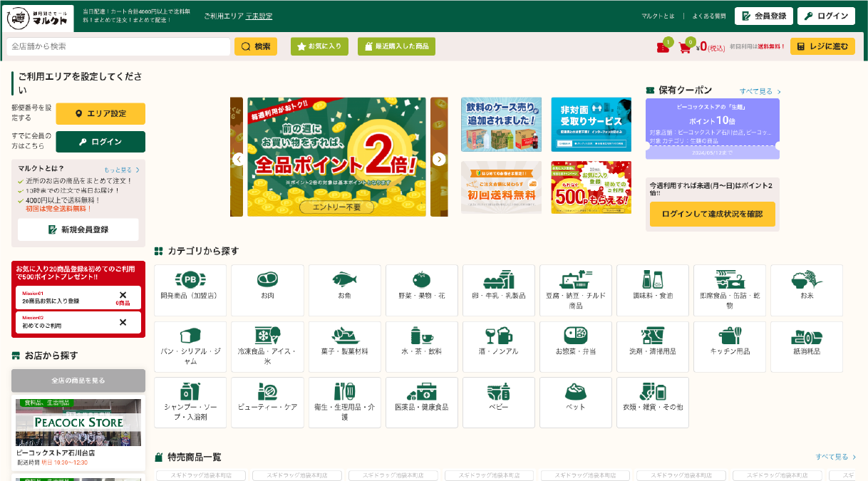Screen dimensions: 868x481
Task: Click the red coupon ticket icon
Action: (x=663, y=47)
